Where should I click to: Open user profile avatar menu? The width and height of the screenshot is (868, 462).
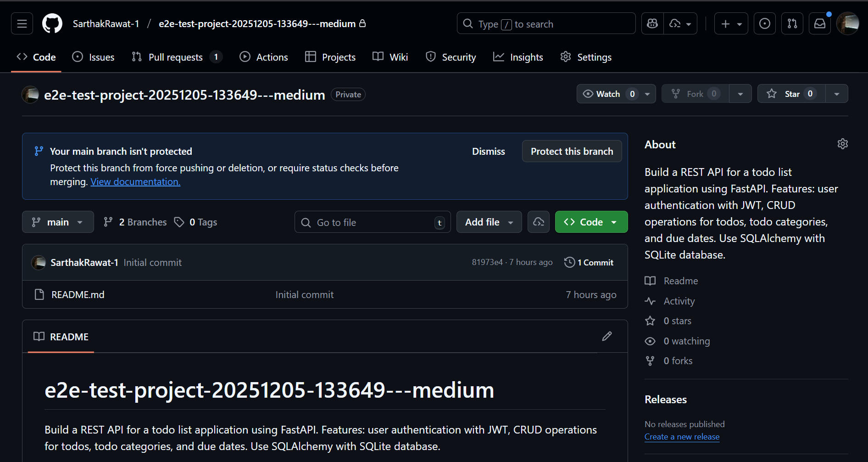tap(848, 23)
